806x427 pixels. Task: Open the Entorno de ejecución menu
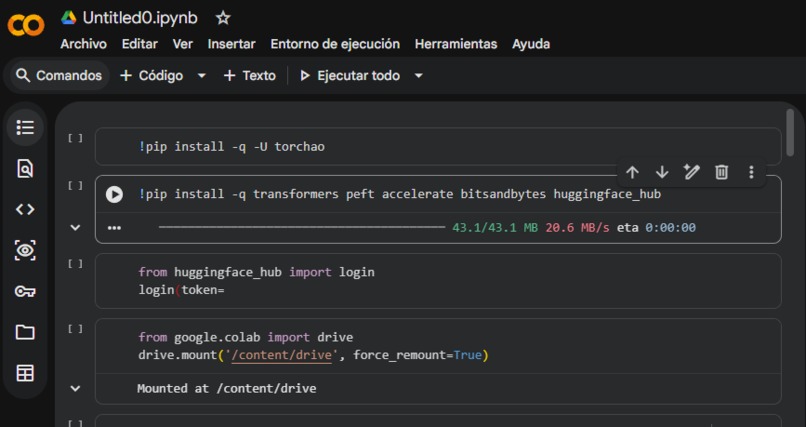(x=335, y=44)
